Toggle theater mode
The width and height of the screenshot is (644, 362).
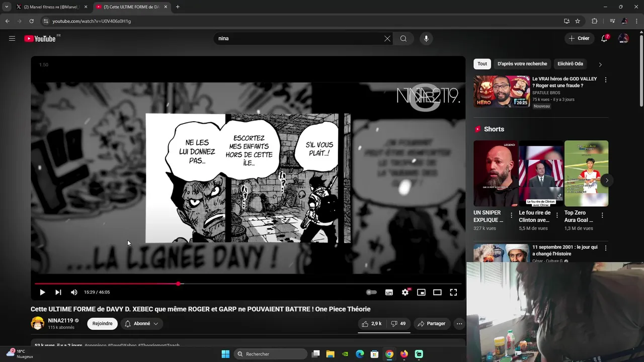coord(437,292)
